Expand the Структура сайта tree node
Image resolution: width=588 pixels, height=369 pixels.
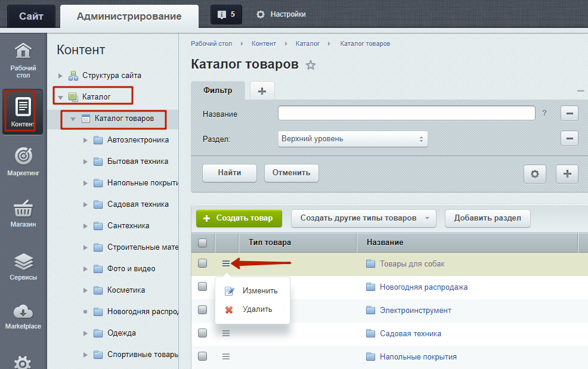click(60, 76)
